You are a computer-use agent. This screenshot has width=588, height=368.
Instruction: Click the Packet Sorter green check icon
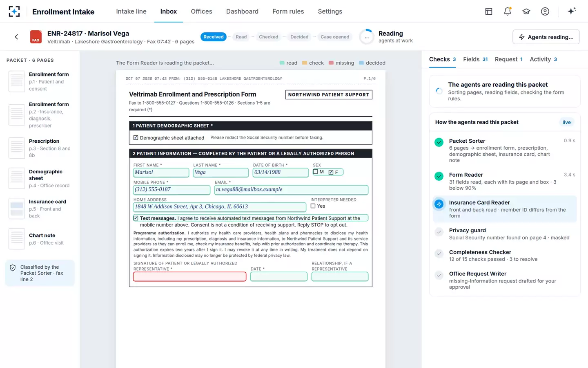(x=439, y=142)
